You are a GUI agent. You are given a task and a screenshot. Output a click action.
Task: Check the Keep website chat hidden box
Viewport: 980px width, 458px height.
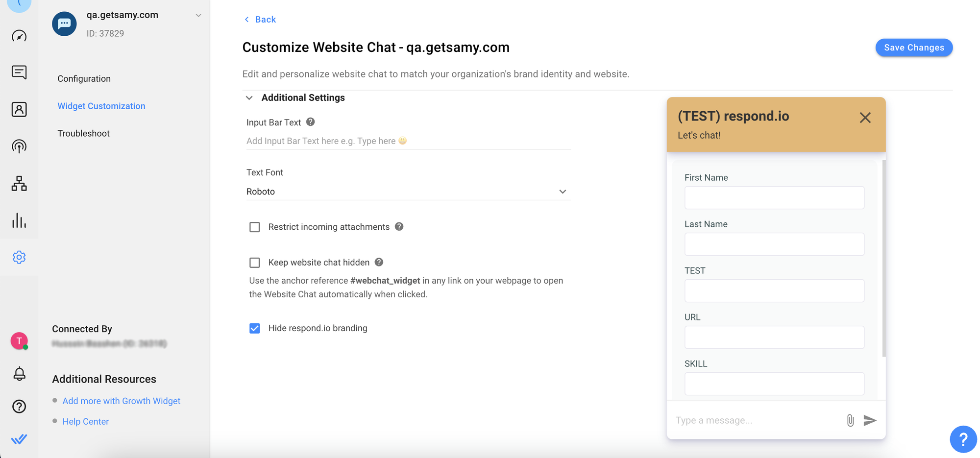click(x=255, y=263)
